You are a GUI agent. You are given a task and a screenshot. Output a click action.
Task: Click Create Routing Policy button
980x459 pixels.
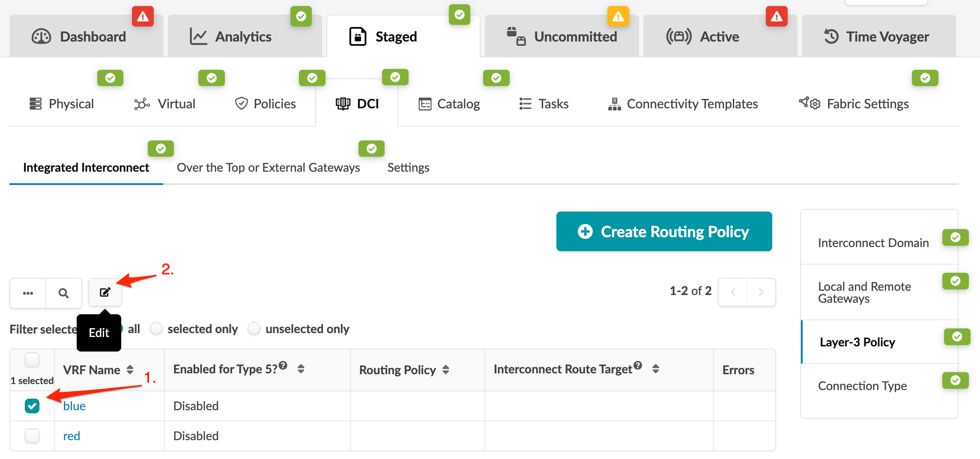click(664, 232)
